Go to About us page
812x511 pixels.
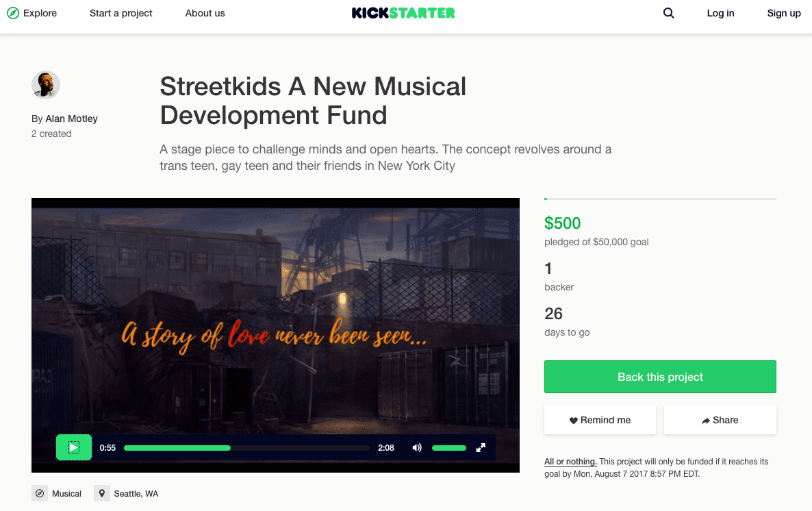pyautogui.click(x=205, y=13)
